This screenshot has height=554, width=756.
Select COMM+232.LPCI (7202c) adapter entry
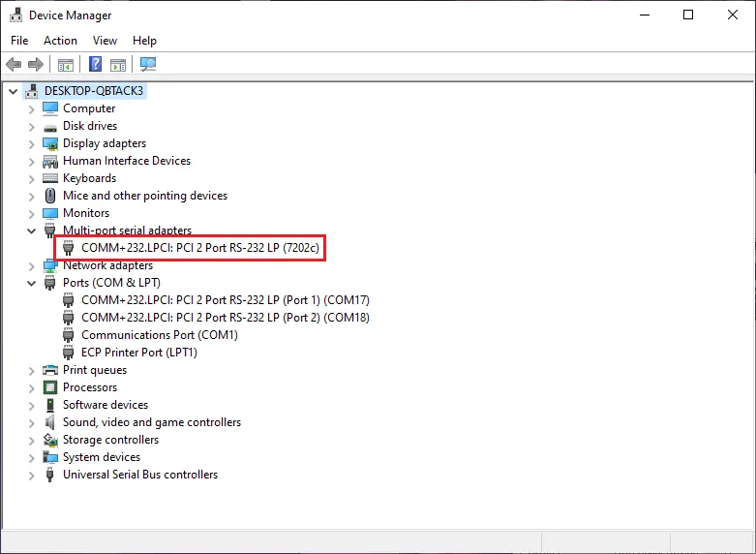coord(200,248)
